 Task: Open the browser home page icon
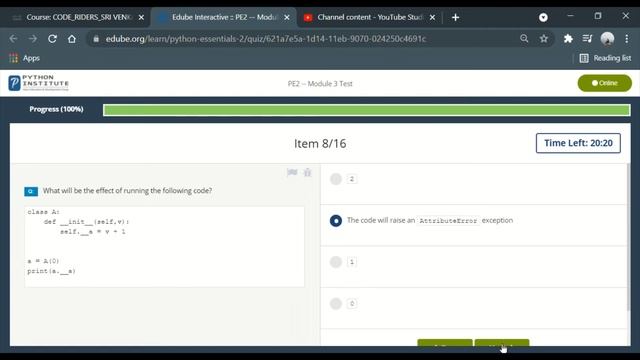(x=72, y=39)
